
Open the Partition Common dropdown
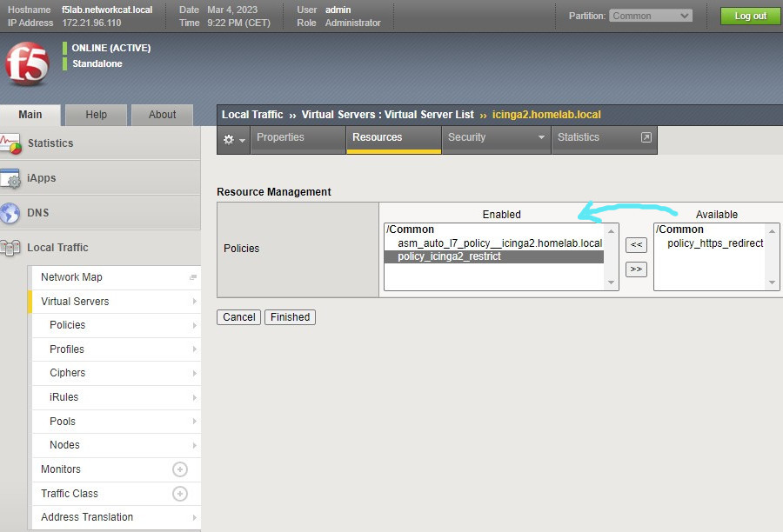coord(651,16)
